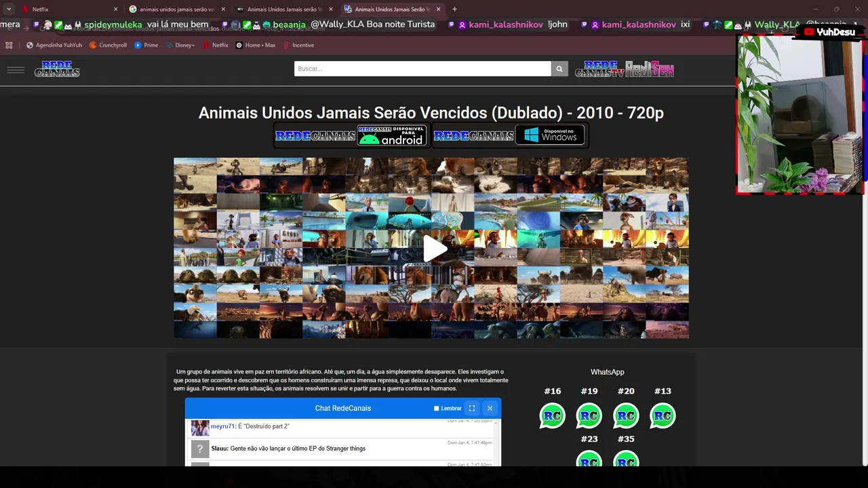Open the RedeSex logo link

pyautogui.click(x=650, y=69)
